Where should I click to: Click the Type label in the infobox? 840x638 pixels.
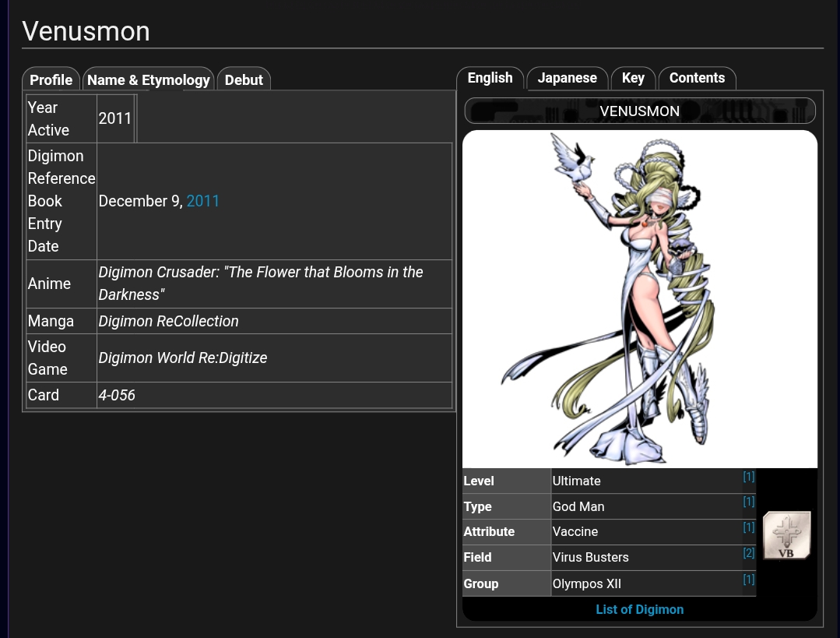click(x=477, y=506)
